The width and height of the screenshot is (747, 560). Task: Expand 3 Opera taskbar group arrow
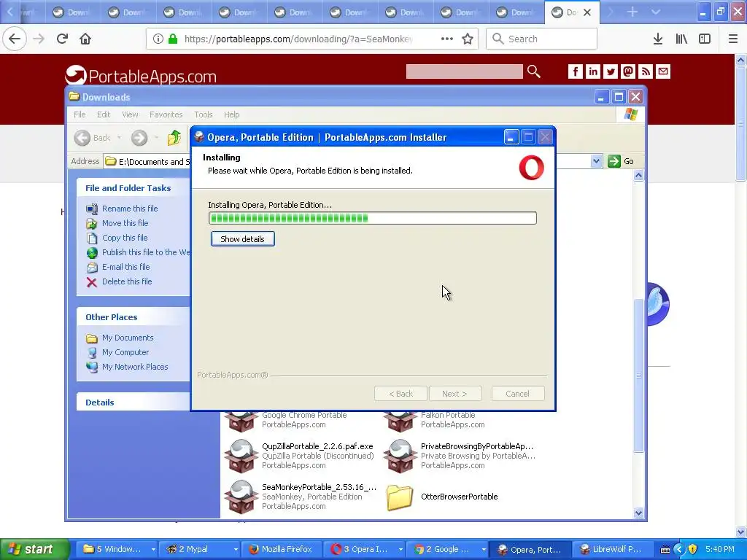[x=400, y=549]
